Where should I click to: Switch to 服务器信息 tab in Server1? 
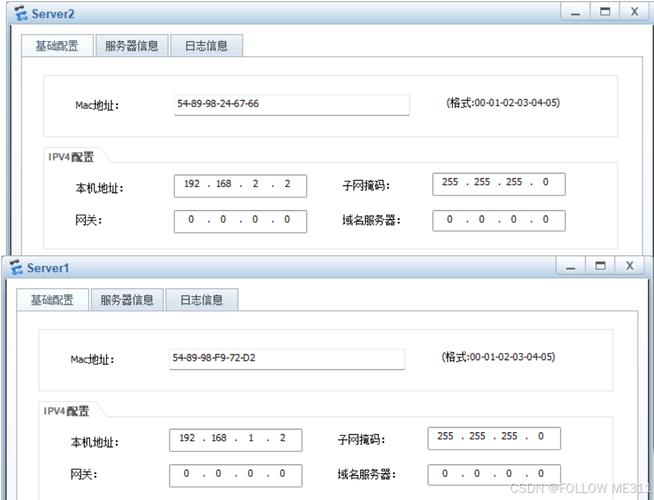point(127,299)
